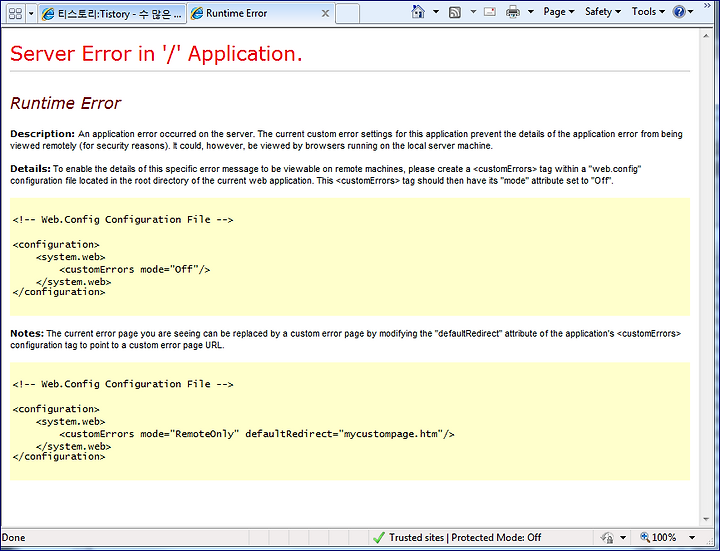The height and width of the screenshot is (551, 720).
Task: Click the vertical scrollbar up arrow
Action: coord(706,35)
